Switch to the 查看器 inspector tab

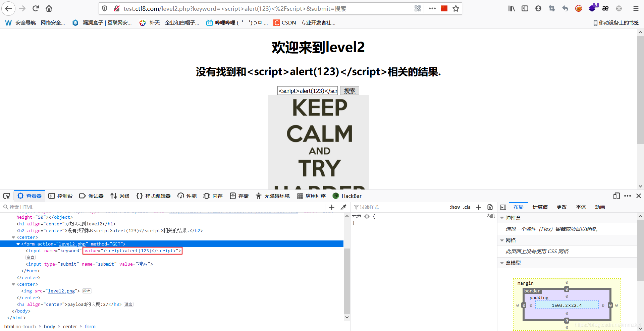(x=30, y=196)
